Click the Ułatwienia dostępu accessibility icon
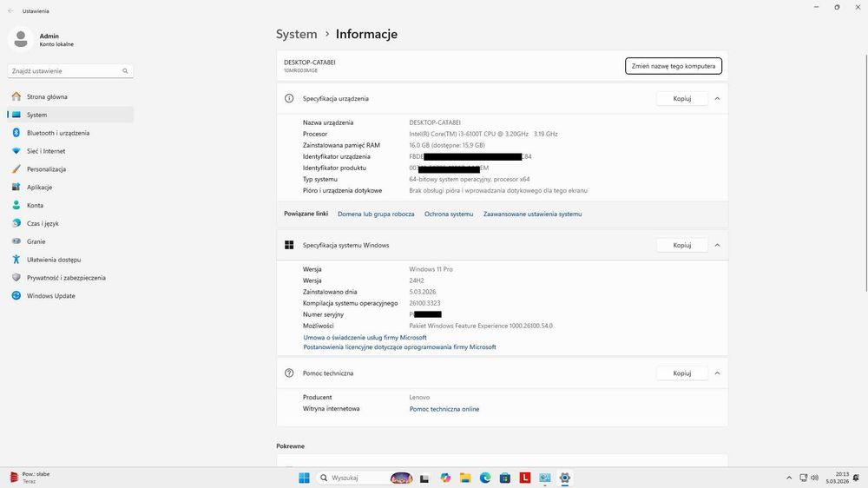868x488 pixels. pyautogui.click(x=16, y=260)
